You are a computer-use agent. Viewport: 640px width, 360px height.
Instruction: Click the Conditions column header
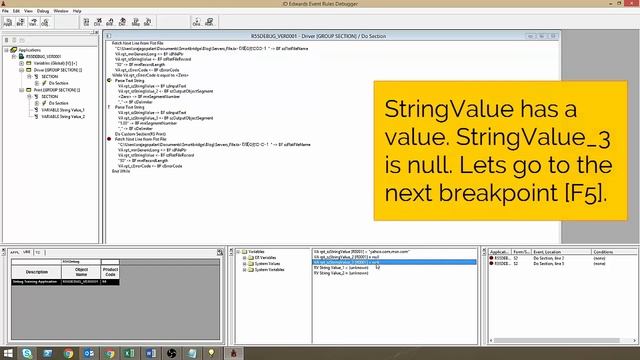point(614,252)
